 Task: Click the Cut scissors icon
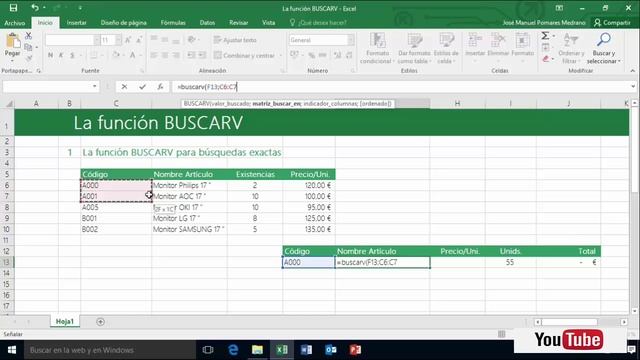click(x=28, y=36)
